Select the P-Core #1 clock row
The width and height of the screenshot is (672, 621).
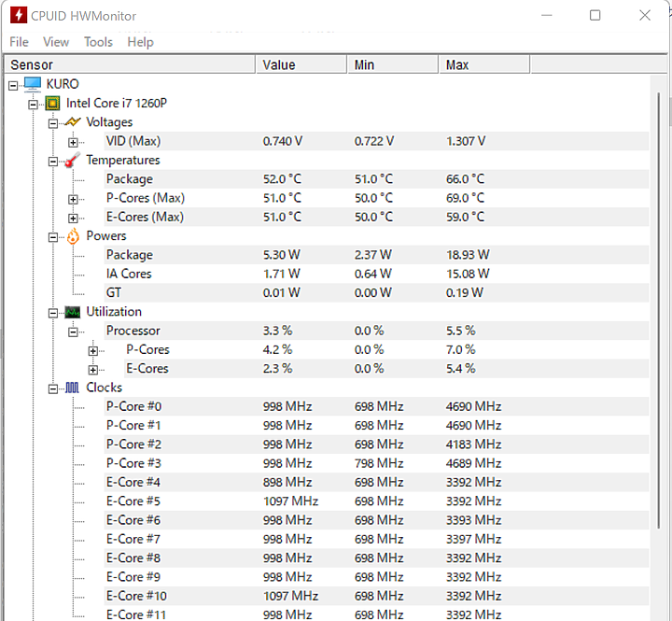point(376,426)
